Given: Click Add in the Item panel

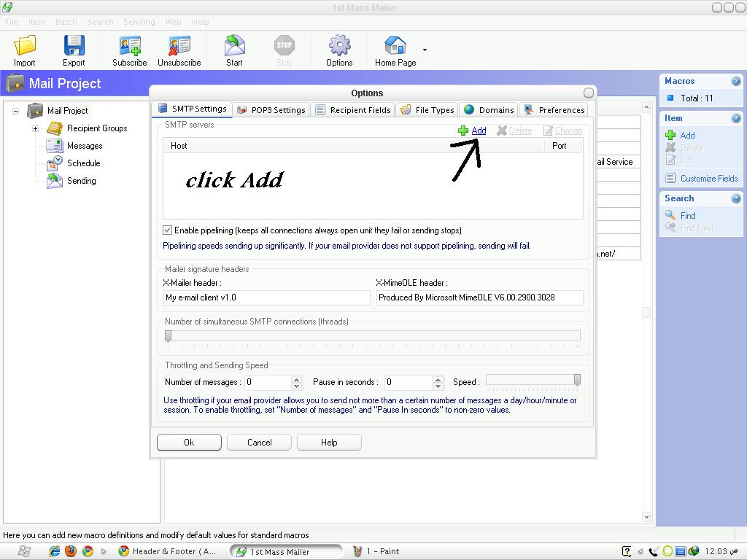Looking at the screenshot, I should [x=687, y=136].
